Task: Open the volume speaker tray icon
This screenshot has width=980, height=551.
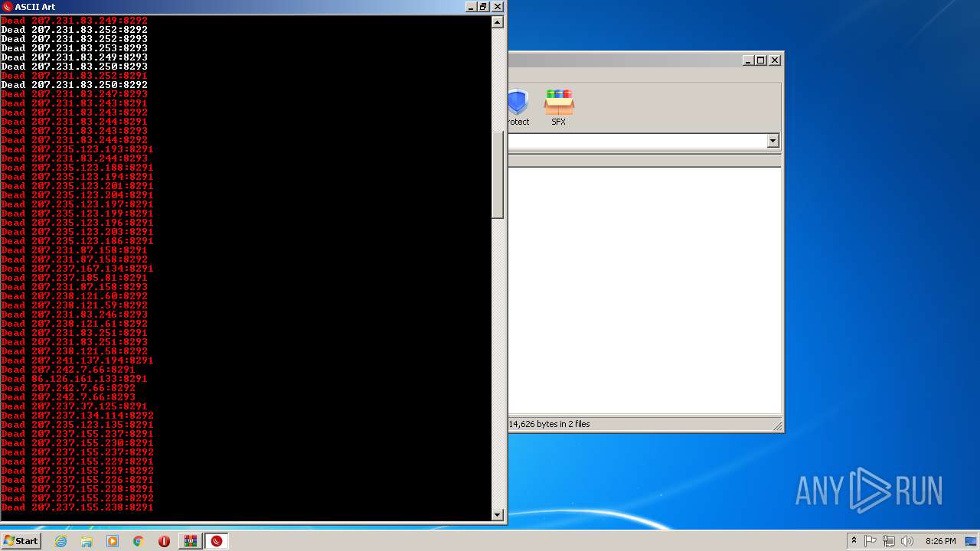Action: pos(907,541)
